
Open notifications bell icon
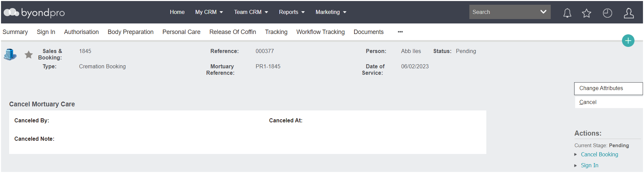tap(567, 13)
